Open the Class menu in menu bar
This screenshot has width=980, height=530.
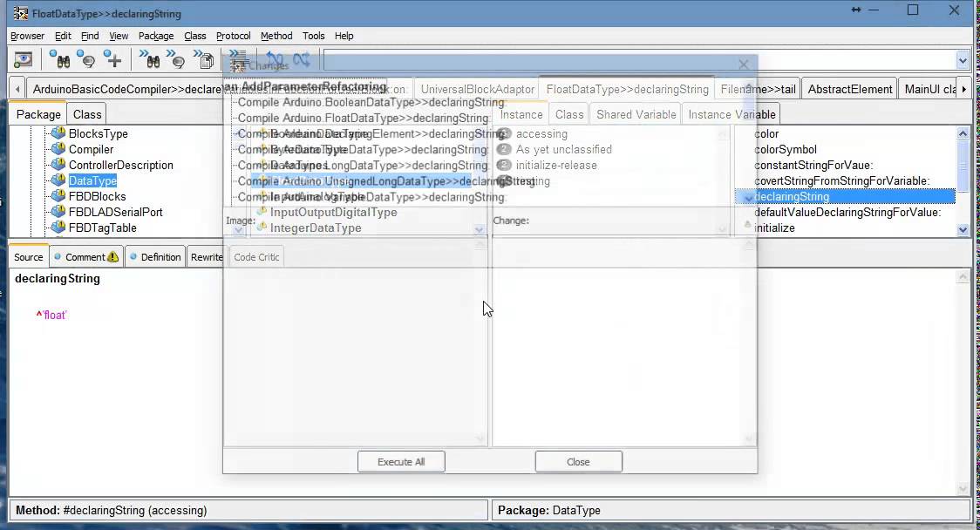(195, 36)
